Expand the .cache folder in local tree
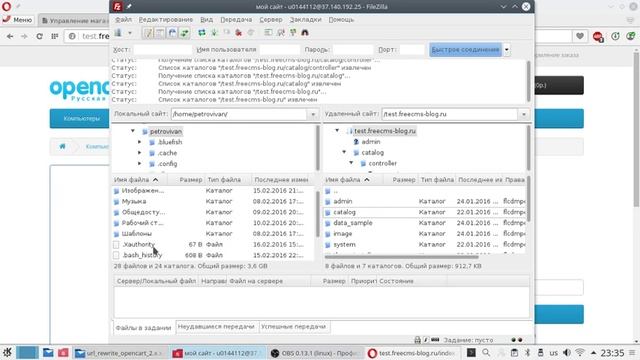 point(140,153)
